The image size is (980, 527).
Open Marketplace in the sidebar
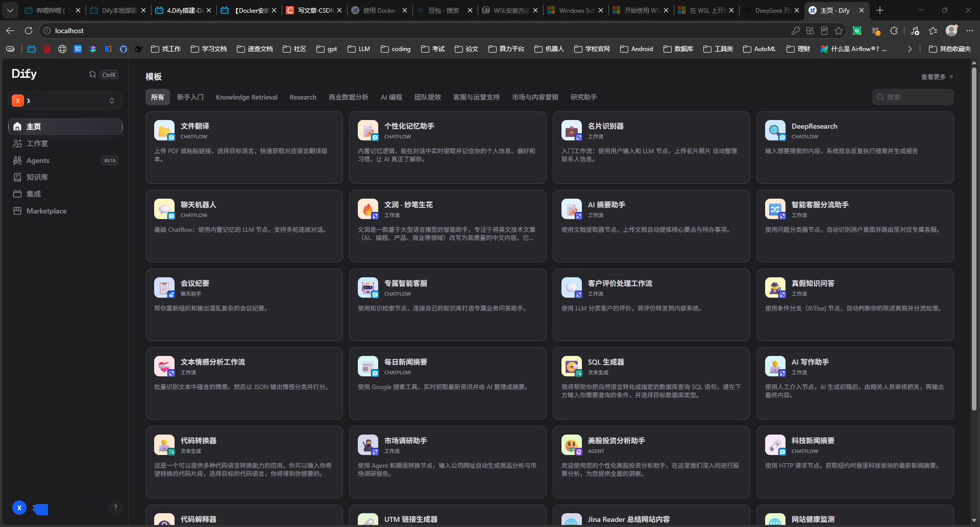coord(65,211)
